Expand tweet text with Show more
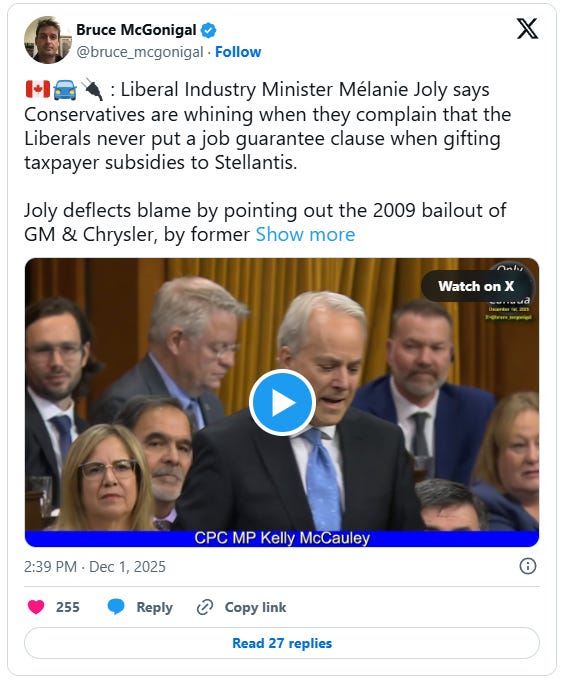 click(305, 235)
